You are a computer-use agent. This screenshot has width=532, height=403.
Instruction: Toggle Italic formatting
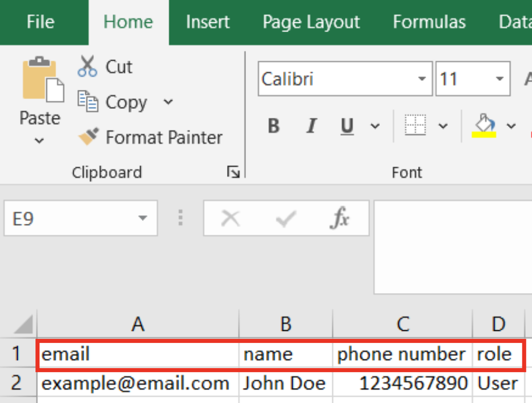311,126
